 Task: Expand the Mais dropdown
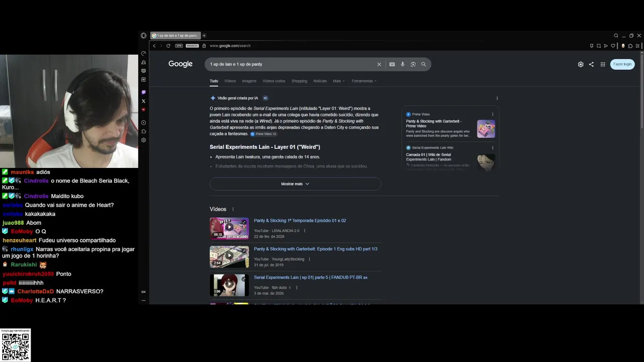click(339, 81)
